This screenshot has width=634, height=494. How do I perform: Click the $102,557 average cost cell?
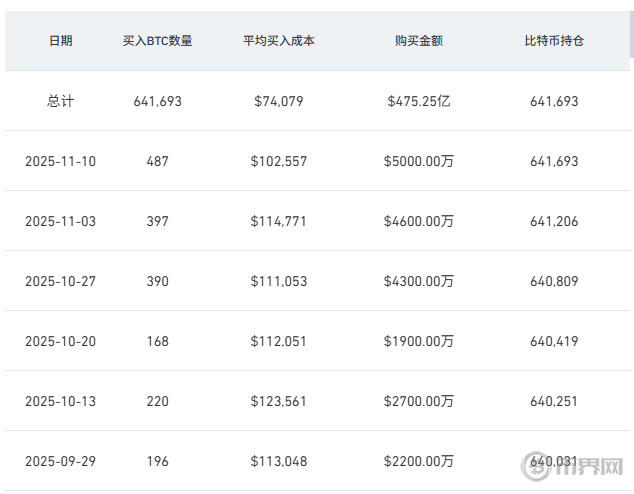pos(279,161)
